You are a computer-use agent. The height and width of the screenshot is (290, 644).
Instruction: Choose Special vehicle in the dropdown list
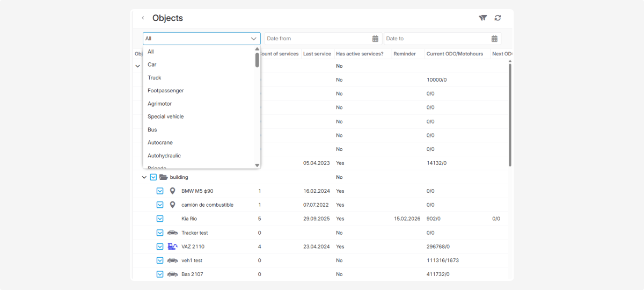[x=165, y=117]
